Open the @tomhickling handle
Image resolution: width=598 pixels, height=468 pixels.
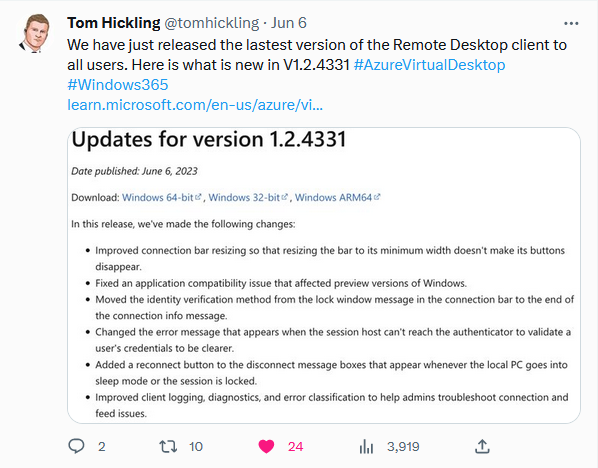point(212,23)
